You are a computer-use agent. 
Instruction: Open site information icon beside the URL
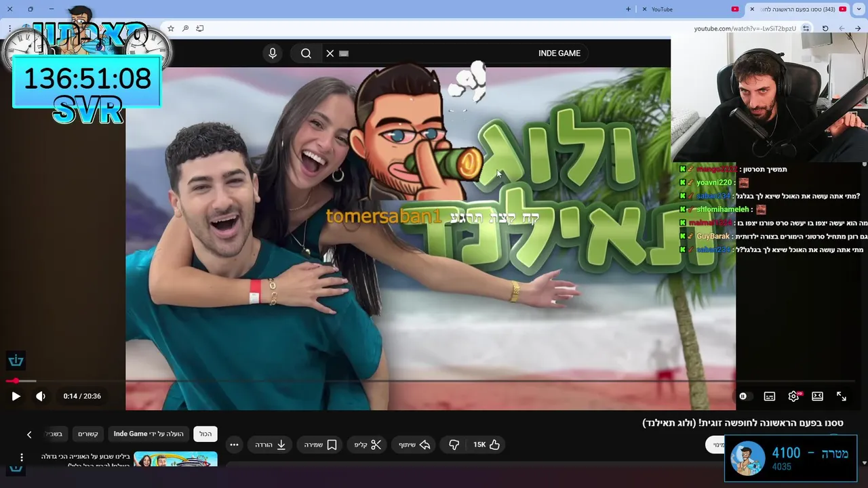[x=806, y=28]
